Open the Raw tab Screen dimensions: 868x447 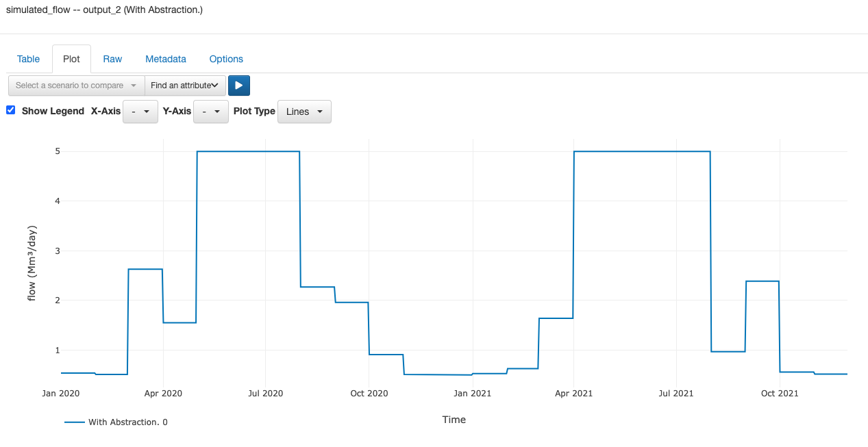[112, 59]
